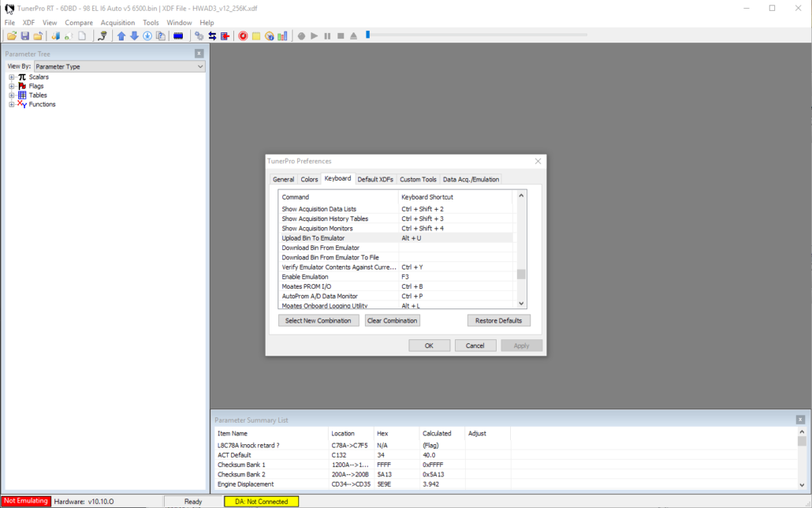Click the blue chip emulation icon
This screenshot has height=508, width=812.
[x=178, y=35]
